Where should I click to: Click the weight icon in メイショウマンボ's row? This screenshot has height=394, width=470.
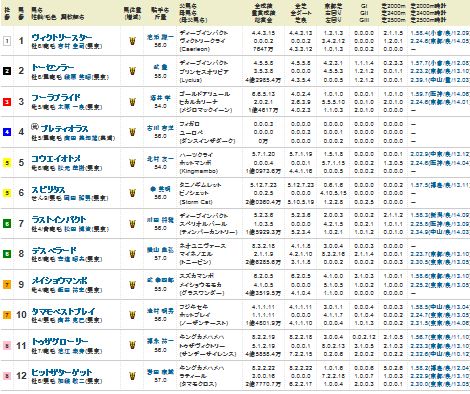[132, 285]
